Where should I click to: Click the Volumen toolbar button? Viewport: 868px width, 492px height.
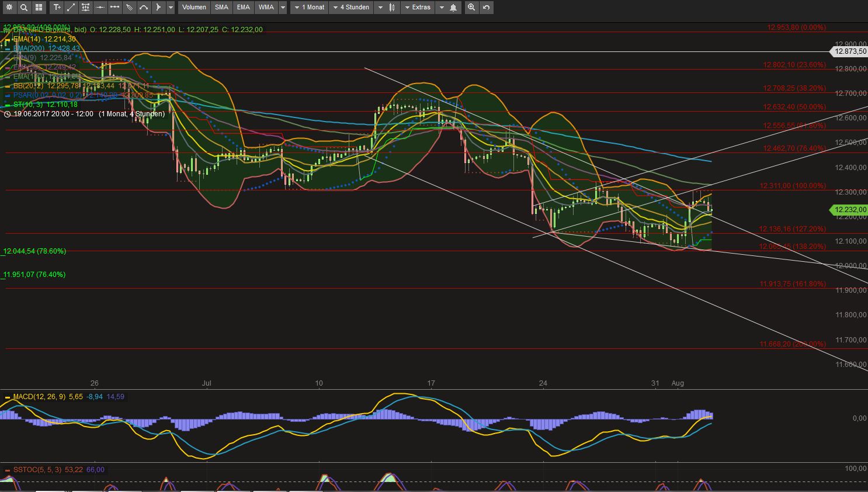click(x=193, y=7)
